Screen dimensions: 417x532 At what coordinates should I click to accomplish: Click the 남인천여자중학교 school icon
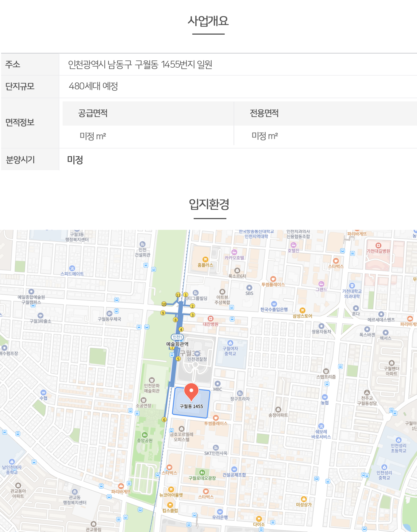tap(12, 462)
